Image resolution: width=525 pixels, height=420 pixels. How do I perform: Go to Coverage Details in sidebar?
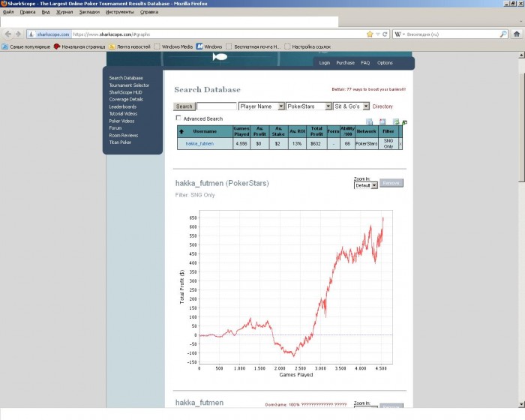(x=126, y=100)
